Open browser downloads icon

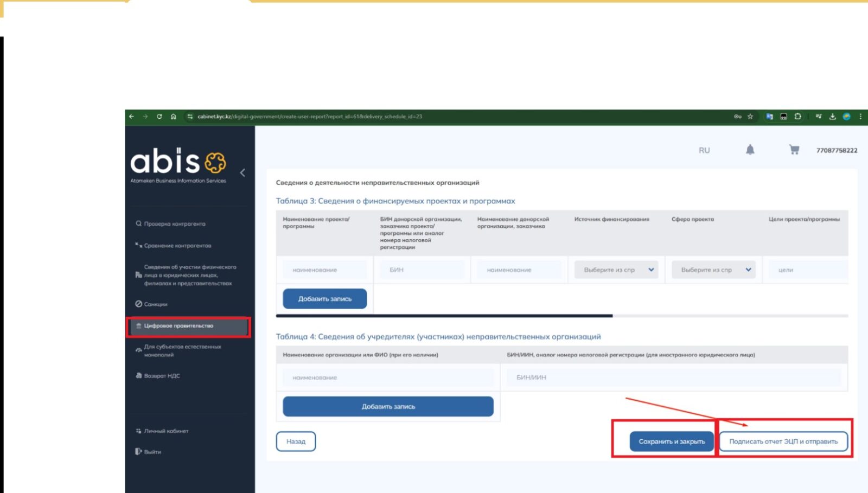[x=832, y=117]
